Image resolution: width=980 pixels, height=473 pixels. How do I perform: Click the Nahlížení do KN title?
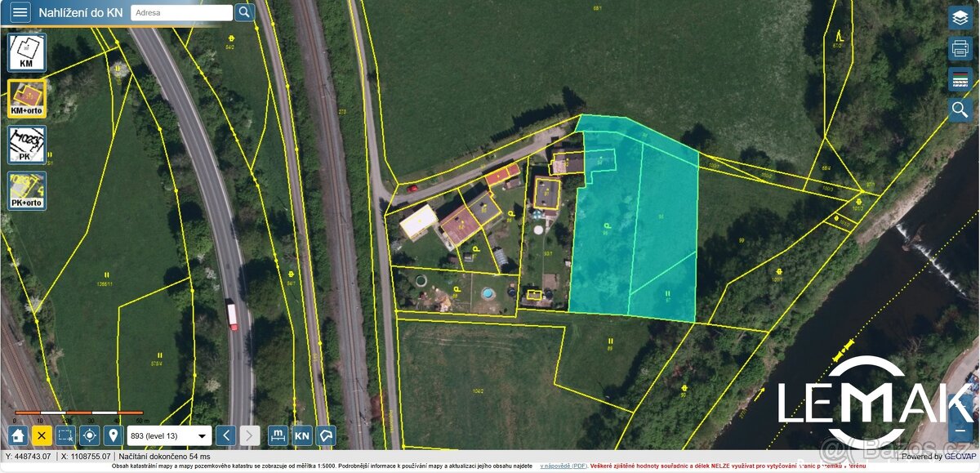click(81, 12)
